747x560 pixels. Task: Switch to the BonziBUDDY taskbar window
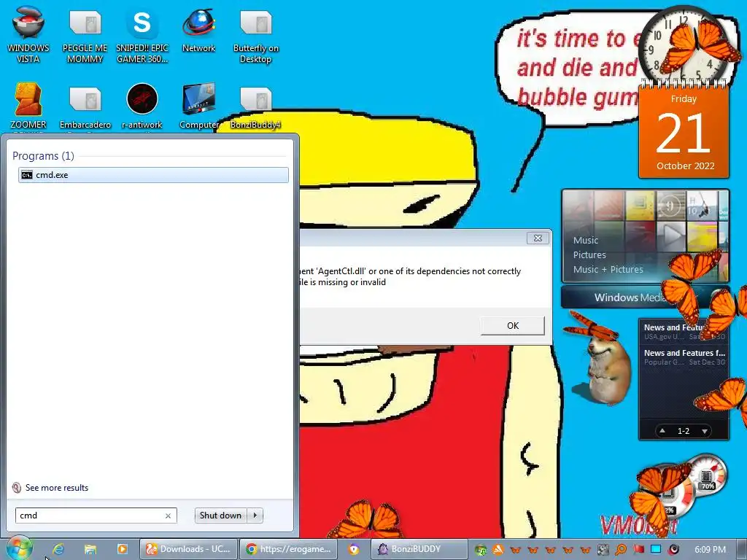click(x=419, y=549)
